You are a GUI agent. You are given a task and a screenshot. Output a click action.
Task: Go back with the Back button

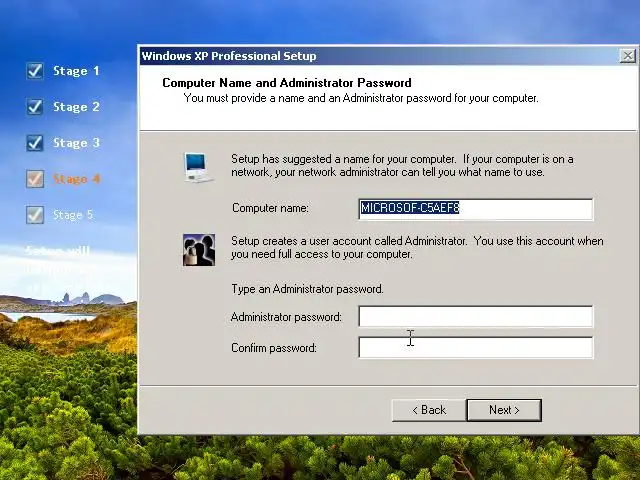tap(429, 410)
